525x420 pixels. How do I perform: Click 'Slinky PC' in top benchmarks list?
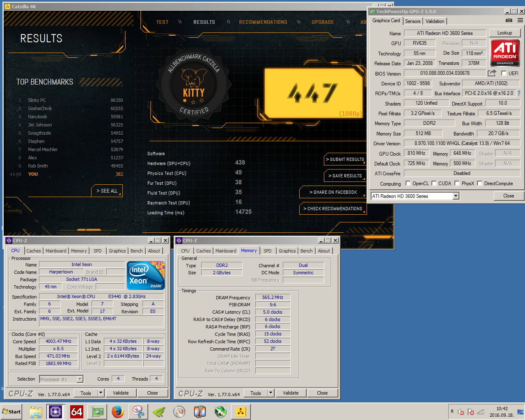tap(37, 100)
